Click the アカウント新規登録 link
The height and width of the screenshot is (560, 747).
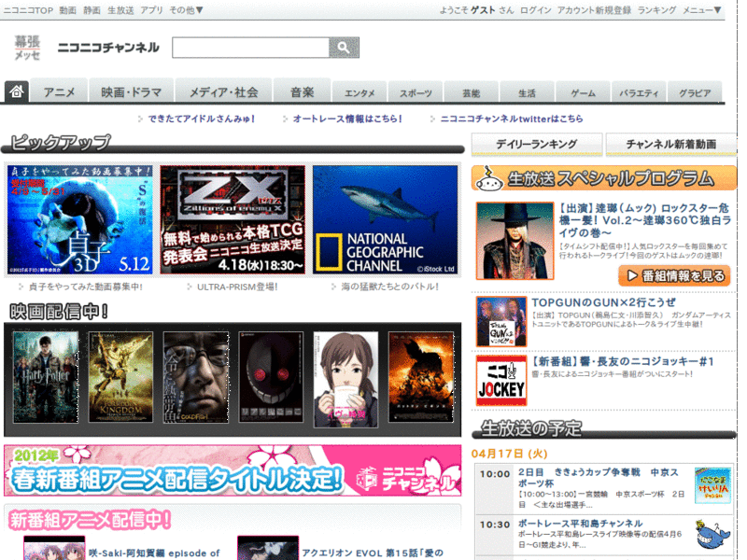coord(594,10)
